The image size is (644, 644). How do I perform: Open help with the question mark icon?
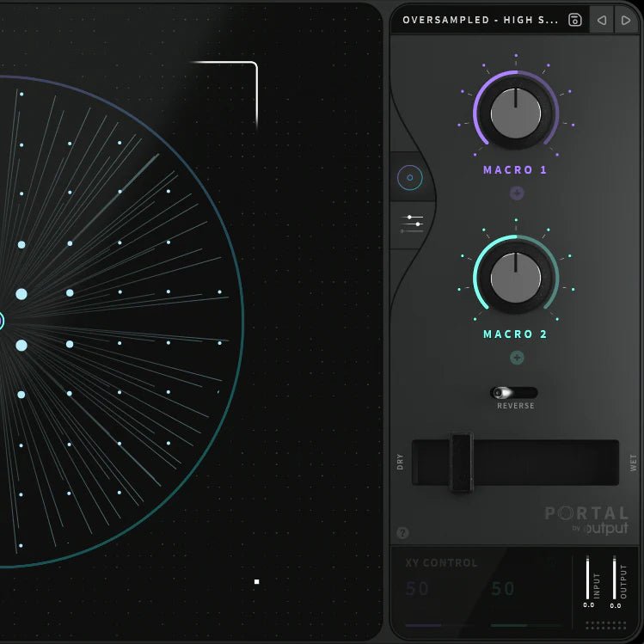402,533
